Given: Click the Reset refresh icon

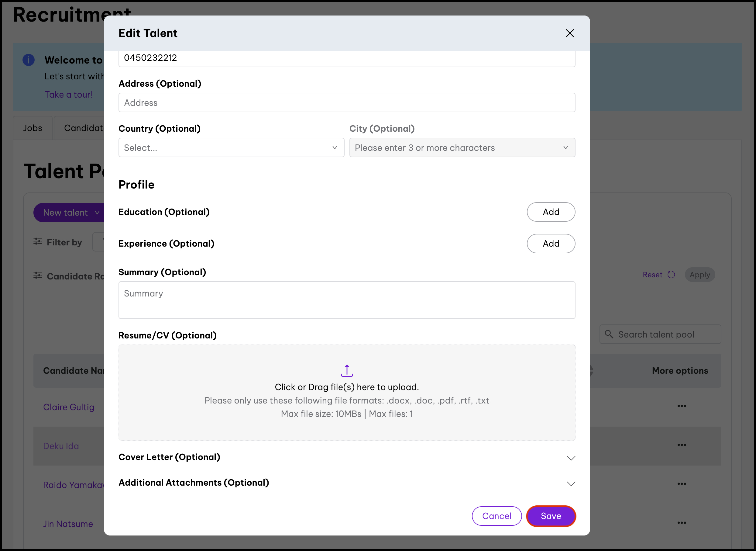Looking at the screenshot, I should click(671, 275).
